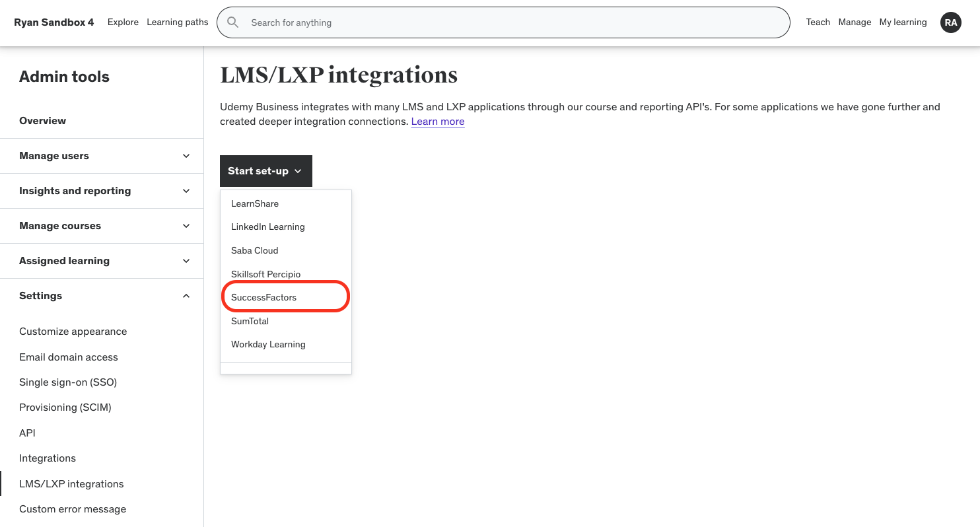
Task: Expand the Manage courses chevron
Action: pos(186,226)
